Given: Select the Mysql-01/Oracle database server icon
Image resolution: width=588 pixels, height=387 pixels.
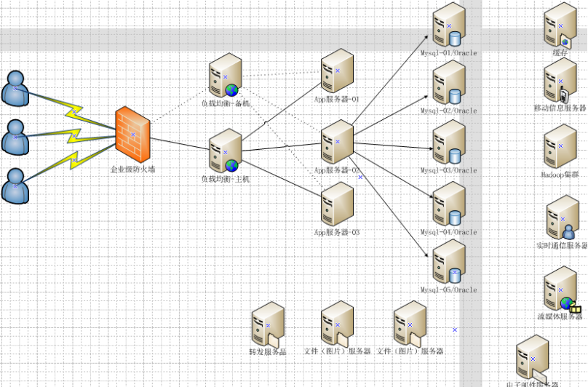Looking at the screenshot, I should (449, 25).
